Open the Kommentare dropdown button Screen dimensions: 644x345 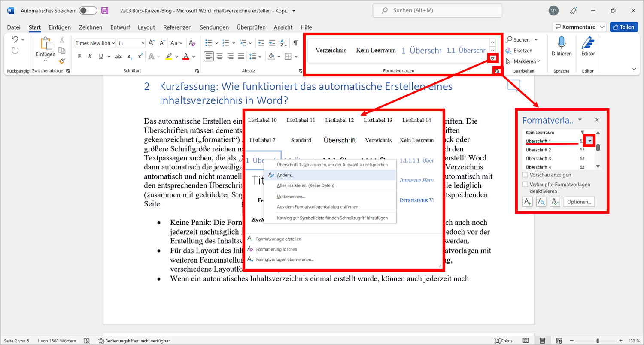(579, 27)
